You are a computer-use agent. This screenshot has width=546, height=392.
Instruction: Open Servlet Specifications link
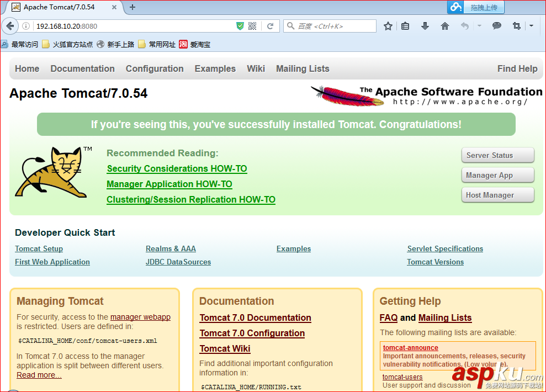[x=445, y=248]
